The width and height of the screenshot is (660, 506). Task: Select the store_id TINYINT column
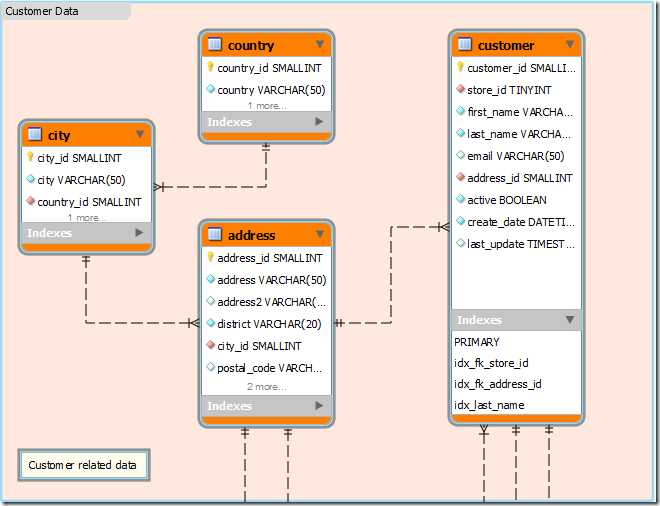click(x=516, y=90)
